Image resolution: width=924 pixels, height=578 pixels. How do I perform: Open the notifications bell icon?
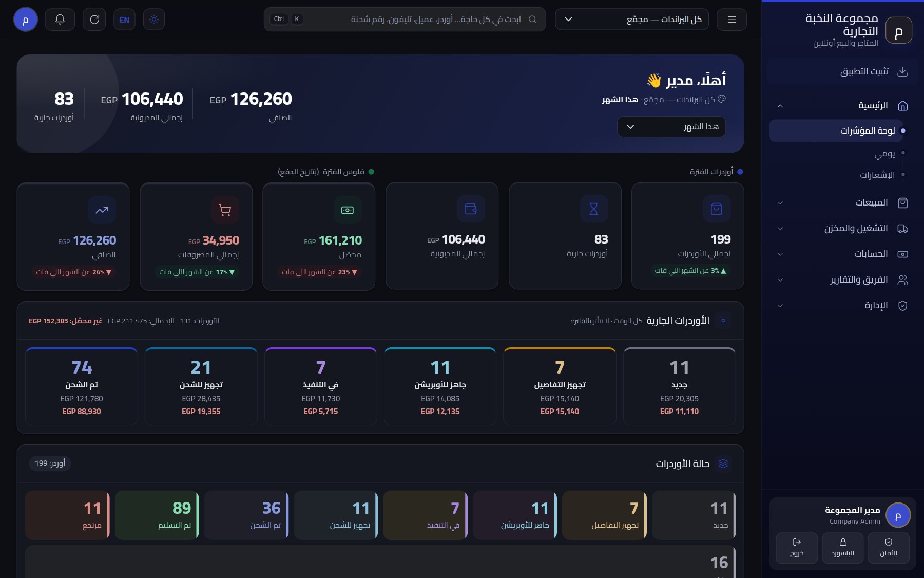pyautogui.click(x=60, y=20)
